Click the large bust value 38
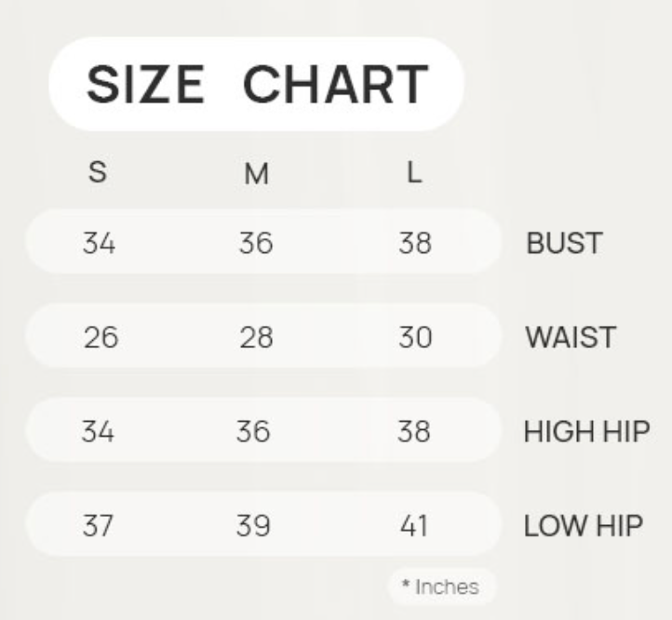672x620 pixels. 414,244
